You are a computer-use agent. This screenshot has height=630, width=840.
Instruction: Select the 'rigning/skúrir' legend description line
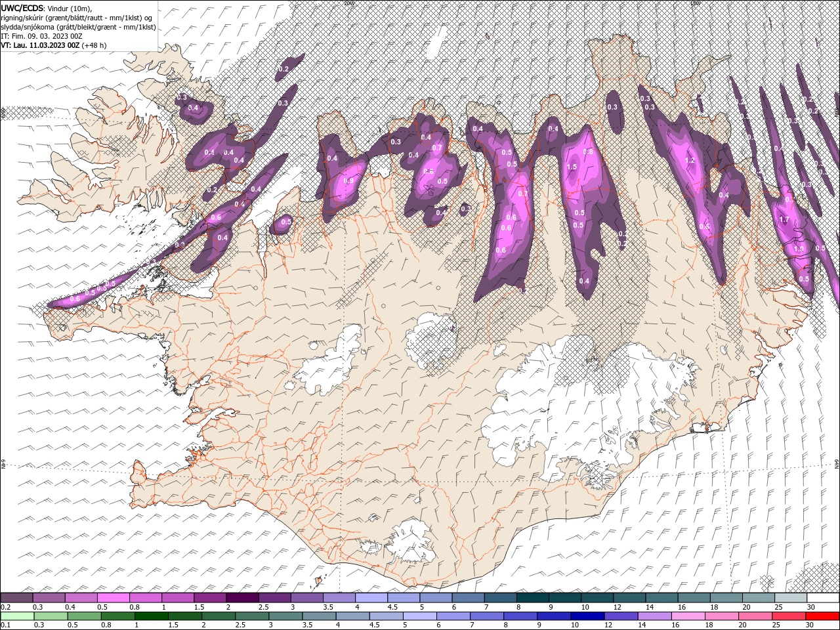pos(77,18)
